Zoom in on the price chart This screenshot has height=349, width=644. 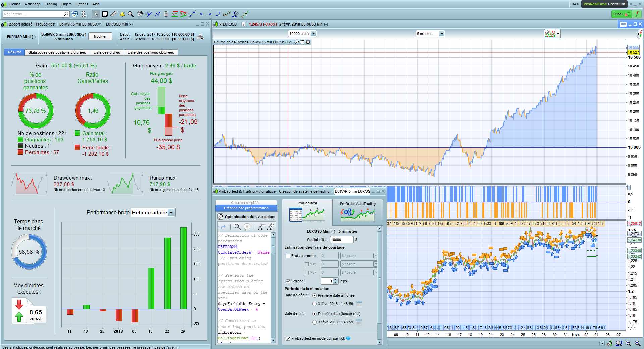coord(638,343)
